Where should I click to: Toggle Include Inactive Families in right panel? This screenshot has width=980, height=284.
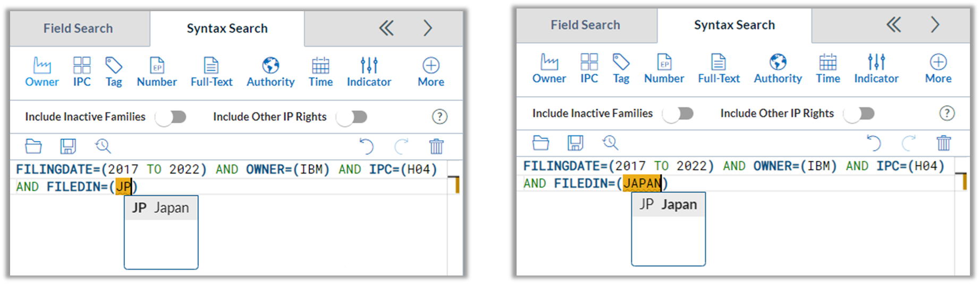pos(679,114)
